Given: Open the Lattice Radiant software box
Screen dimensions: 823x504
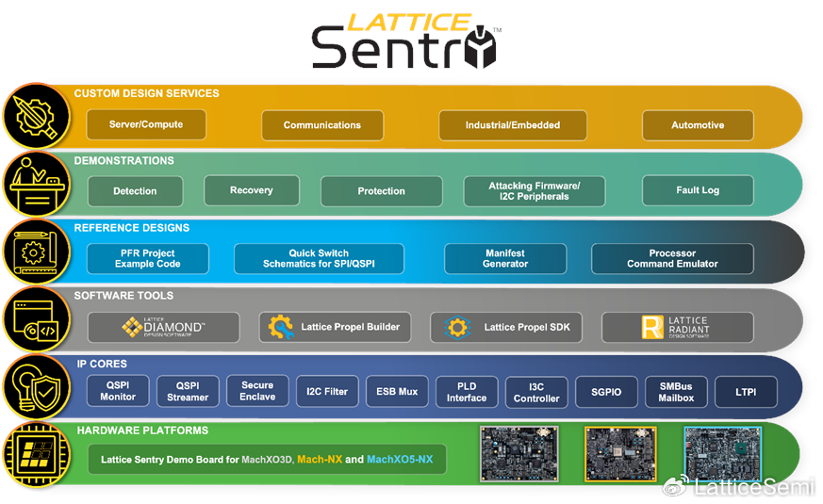Looking at the screenshot, I should (x=677, y=327).
